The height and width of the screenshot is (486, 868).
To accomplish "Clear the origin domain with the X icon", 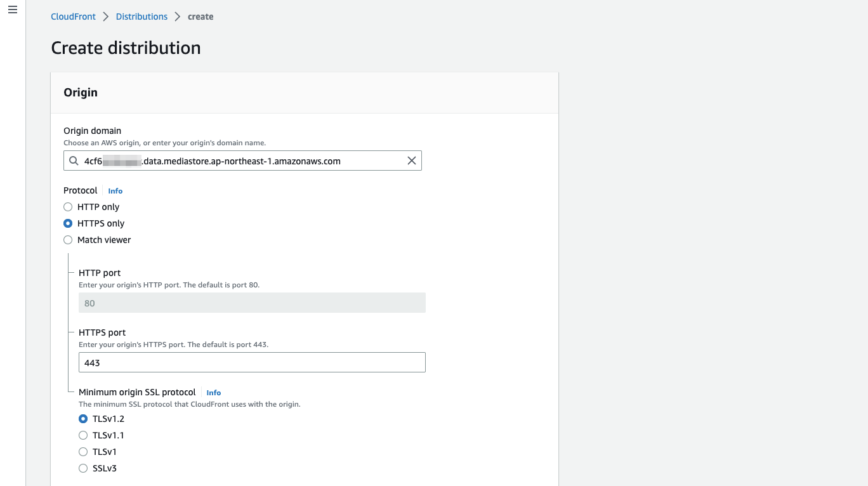I will click(x=412, y=161).
